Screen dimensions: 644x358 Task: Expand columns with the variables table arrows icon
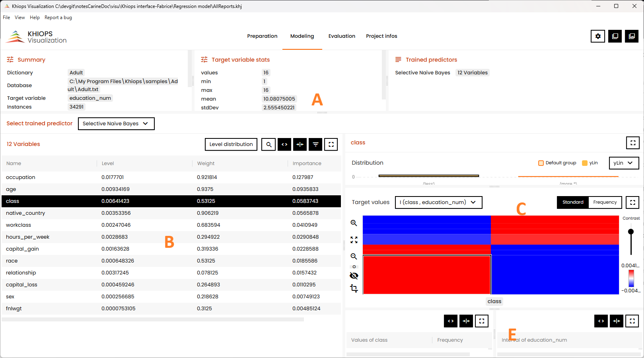pos(284,144)
